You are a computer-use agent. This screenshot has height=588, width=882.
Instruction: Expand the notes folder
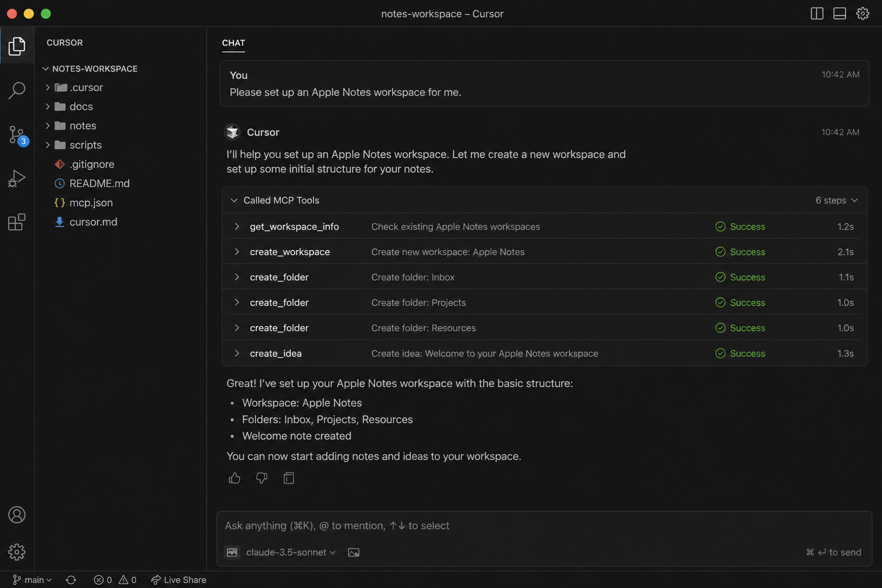[48, 126]
